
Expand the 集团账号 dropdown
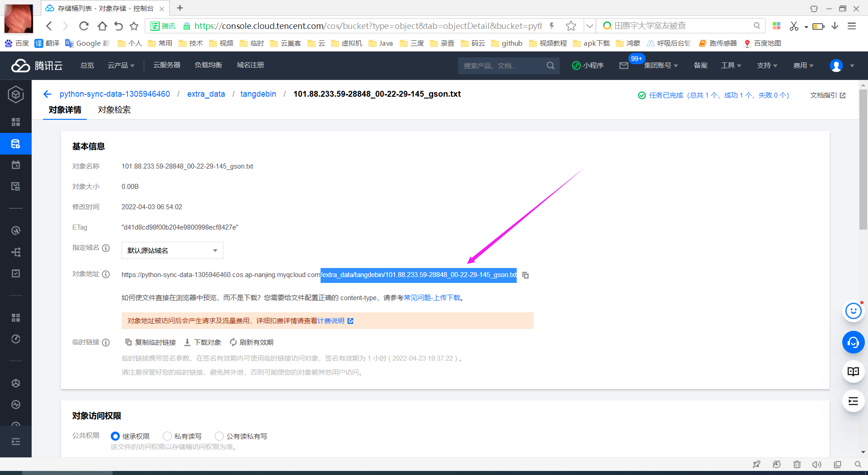(x=661, y=66)
